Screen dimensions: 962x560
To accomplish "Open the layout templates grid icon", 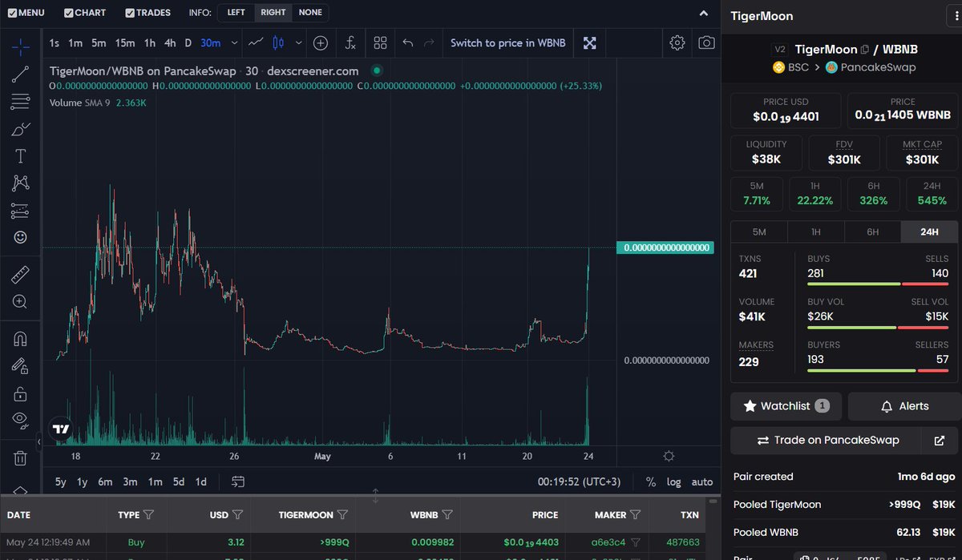I will click(381, 42).
